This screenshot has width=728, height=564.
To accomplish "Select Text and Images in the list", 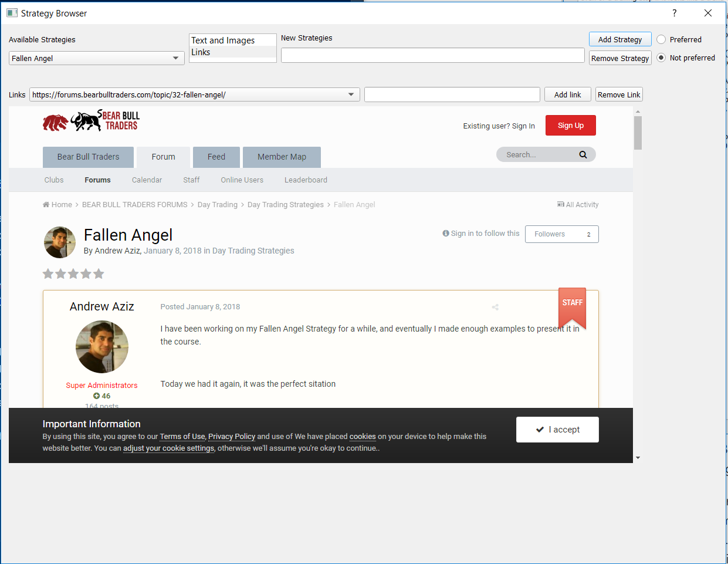I will (233, 40).
